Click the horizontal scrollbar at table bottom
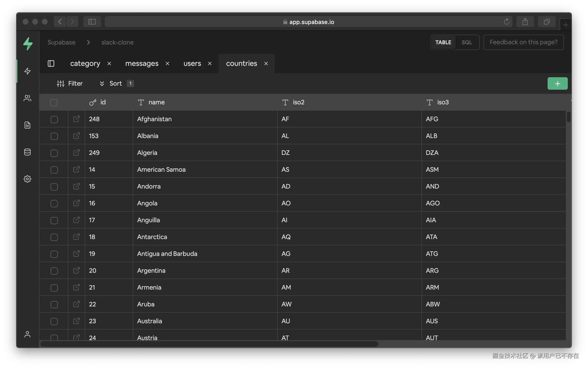Screen dimensions: 588x368 click(x=209, y=344)
